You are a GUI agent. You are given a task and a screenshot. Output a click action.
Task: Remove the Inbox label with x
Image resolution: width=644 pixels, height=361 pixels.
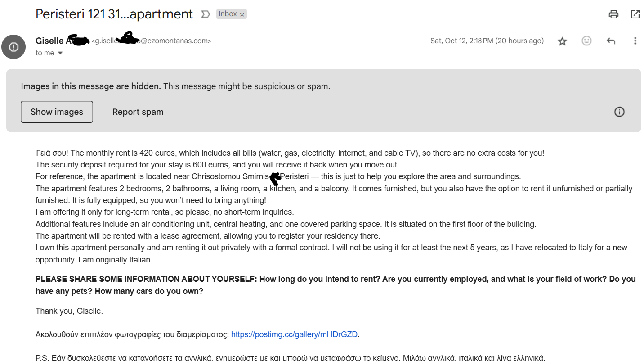(242, 14)
